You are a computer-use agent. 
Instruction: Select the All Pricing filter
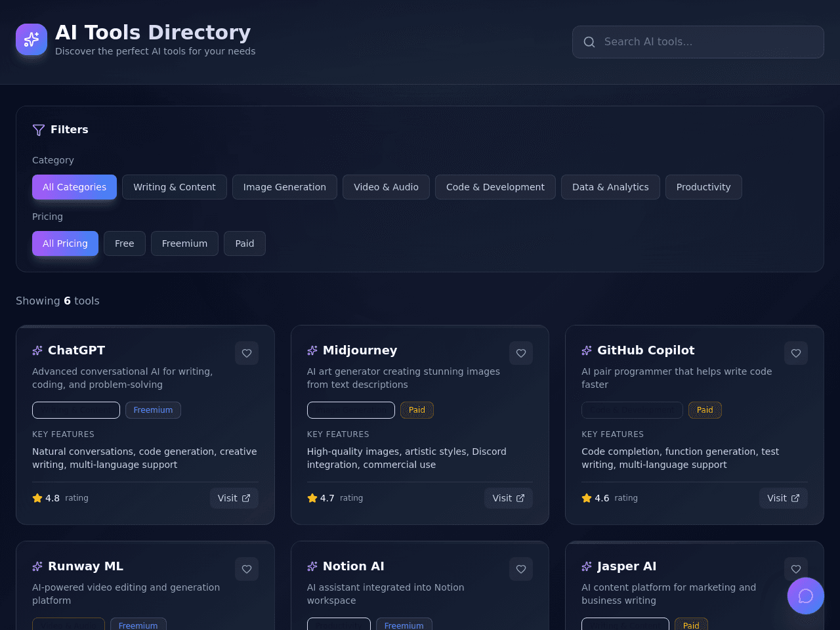(65, 243)
